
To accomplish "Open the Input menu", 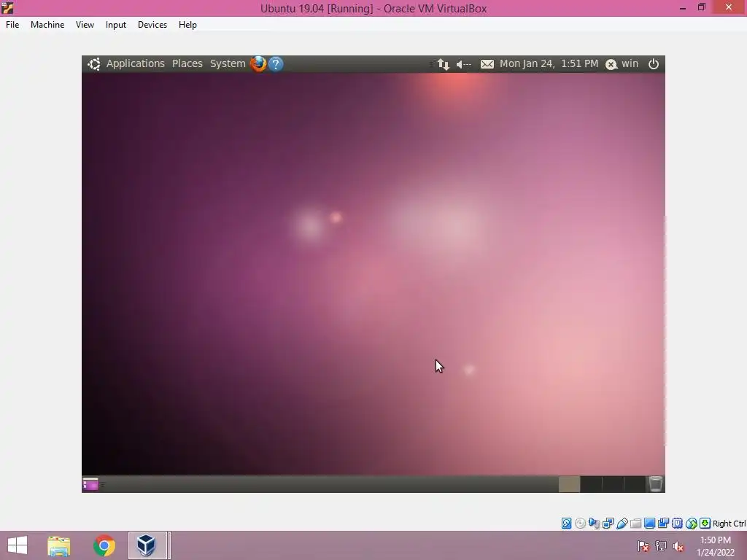I will 116,25.
